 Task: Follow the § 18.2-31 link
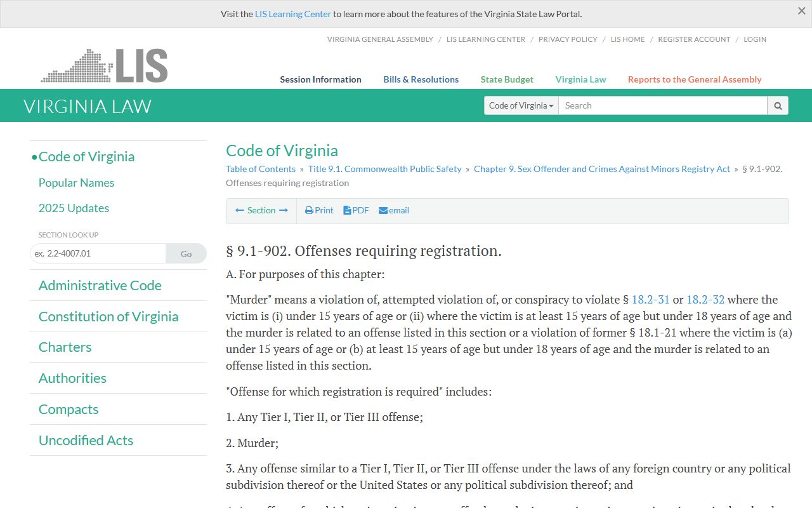click(651, 299)
